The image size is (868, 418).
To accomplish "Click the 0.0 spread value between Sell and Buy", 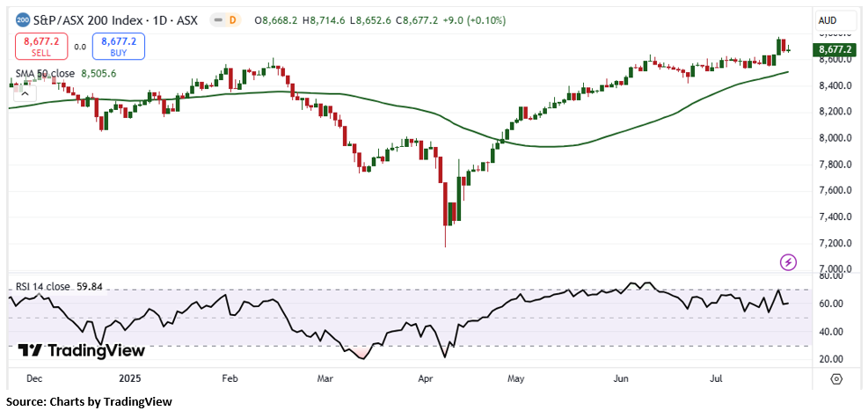I will point(80,47).
